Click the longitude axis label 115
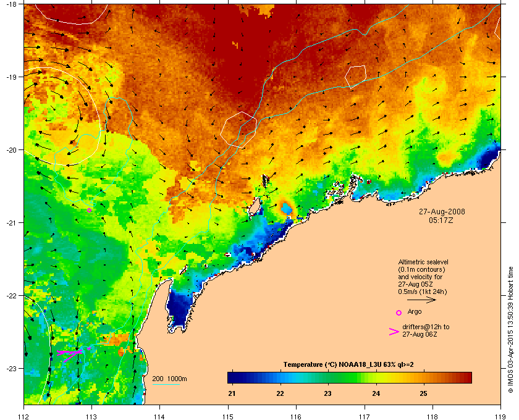This screenshot has height=420, width=519. point(228,416)
